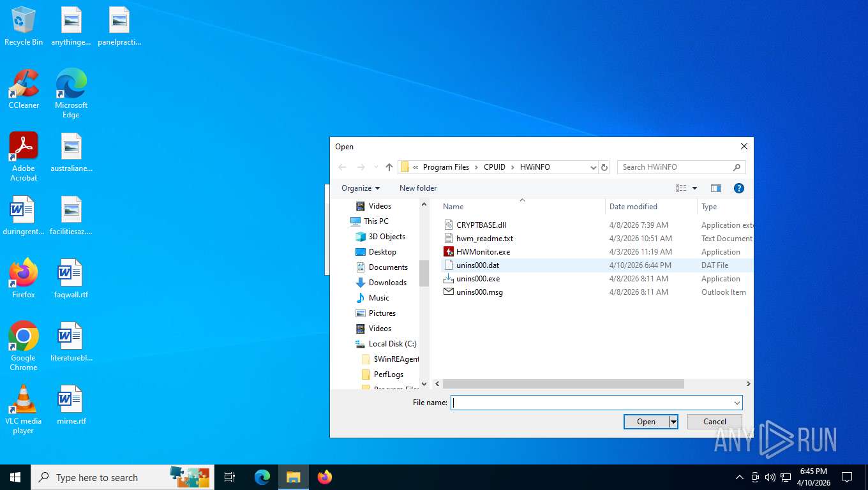The height and width of the screenshot is (490, 868).
Task: Expand the address bar history dropdown
Action: (x=594, y=167)
